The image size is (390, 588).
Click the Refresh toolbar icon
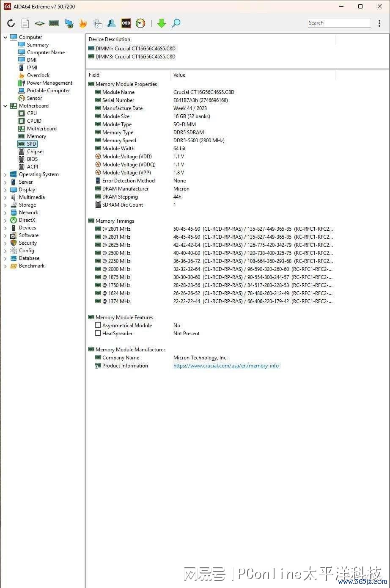pyautogui.click(x=11, y=23)
